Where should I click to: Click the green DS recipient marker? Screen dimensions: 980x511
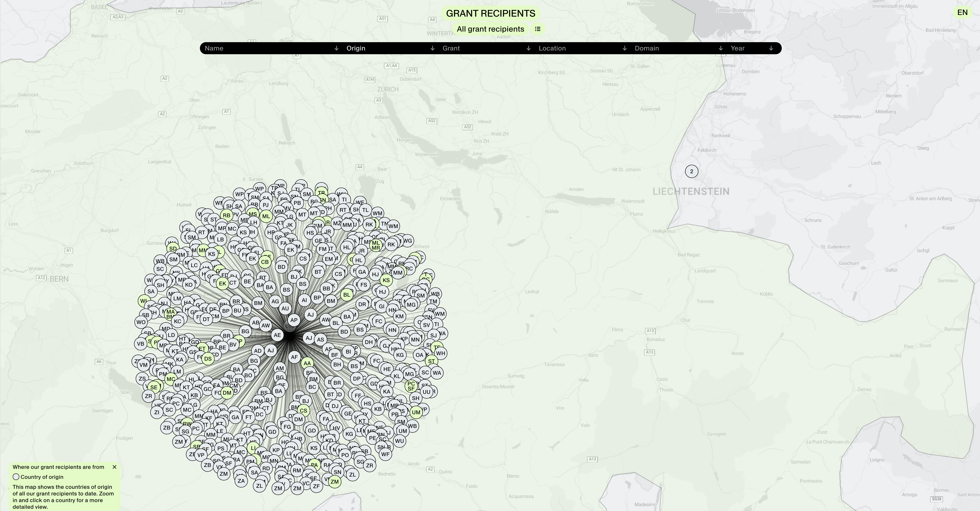[208, 359]
